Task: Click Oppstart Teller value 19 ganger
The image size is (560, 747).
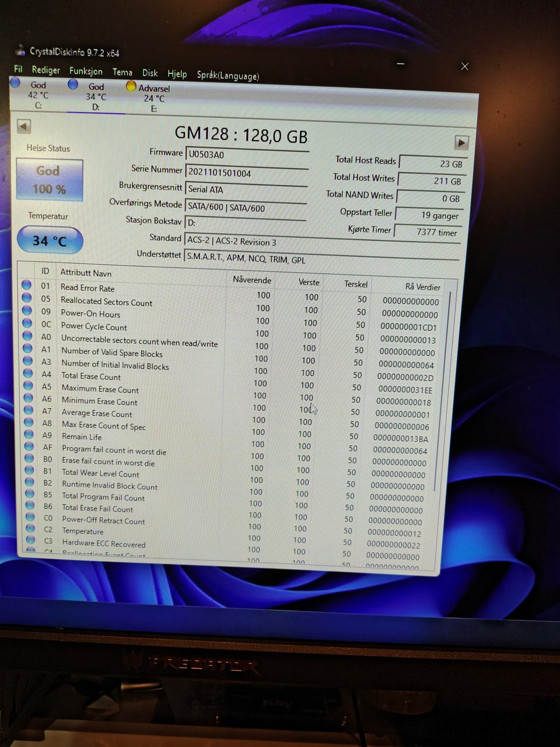Action: tap(429, 215)
